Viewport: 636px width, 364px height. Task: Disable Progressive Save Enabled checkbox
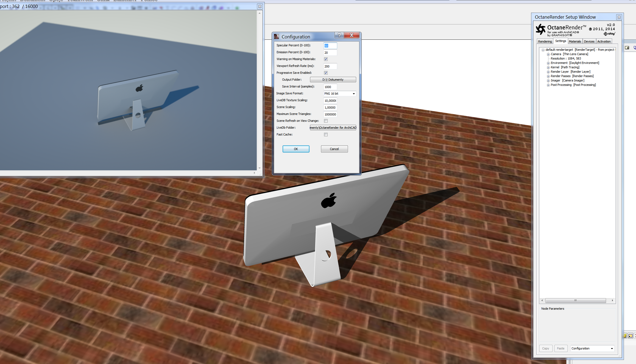(326, 73)
